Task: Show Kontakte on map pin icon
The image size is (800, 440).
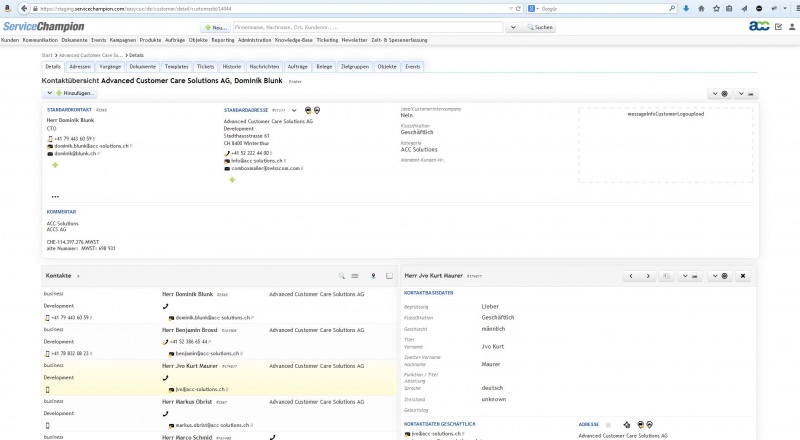Action: tap(373, 276)
